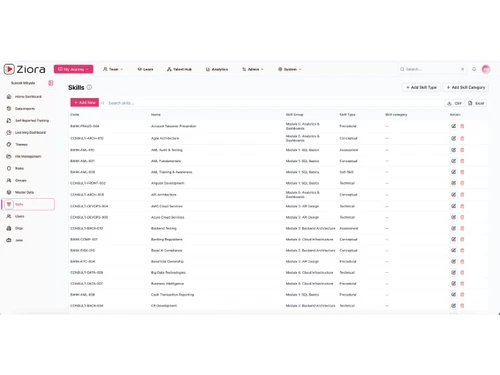Screen dimensions: 500x375
Task: Delete the Cash Transaction Reporting skill
Action: [x=462, y=294]
